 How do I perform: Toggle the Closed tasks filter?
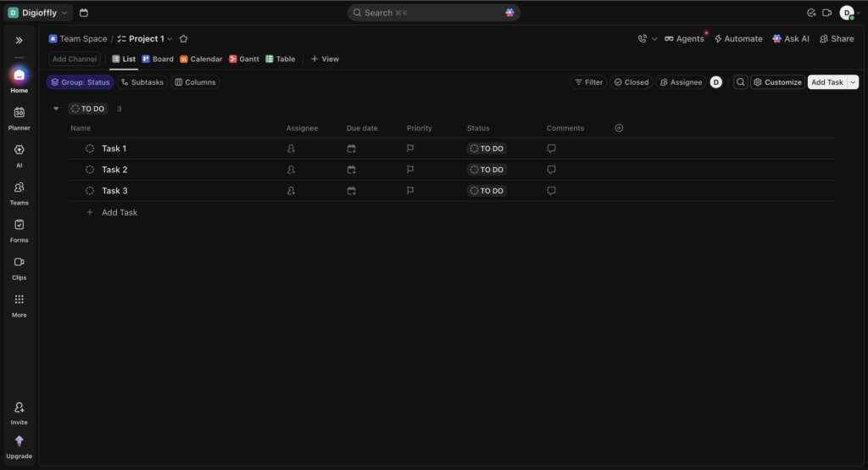[x=631, y=82]
